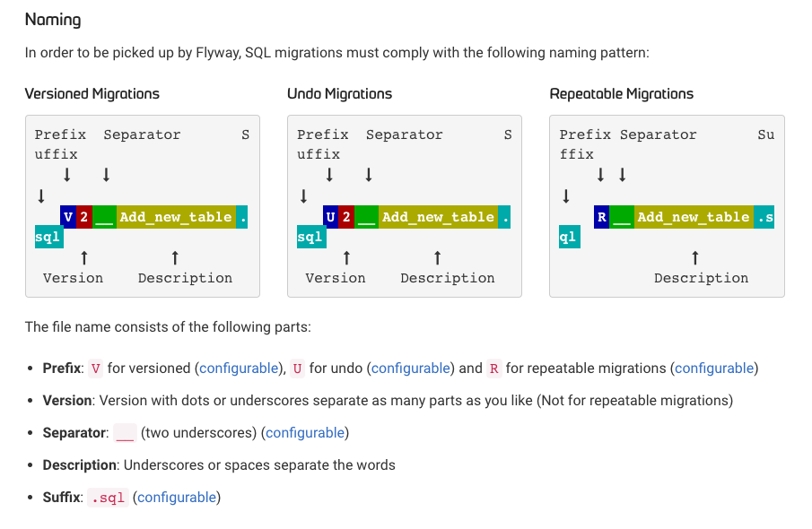Click Add_new_table in Undo Migrations diagram
Screen dimensions: 812x529
click(x=439, y=217)
